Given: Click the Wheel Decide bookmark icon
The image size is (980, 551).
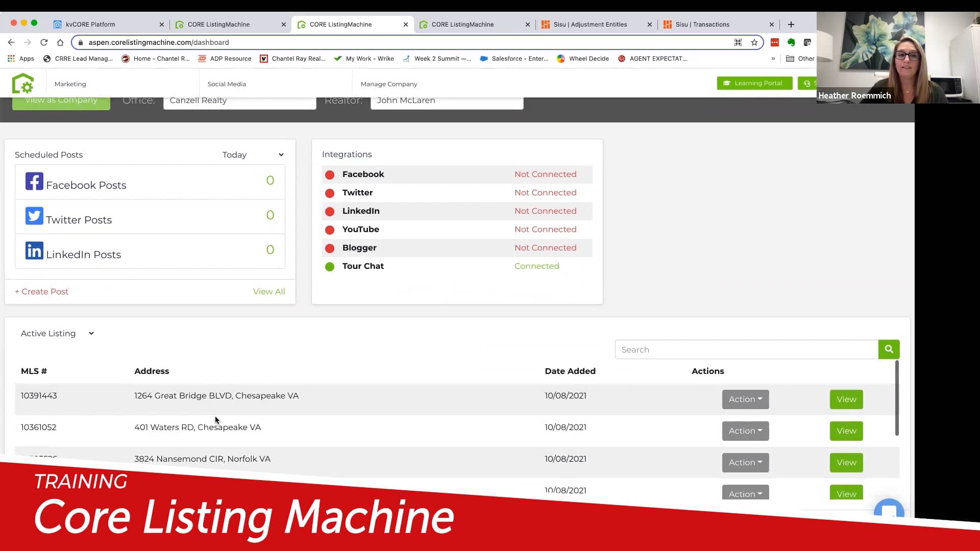Looking at the screenshot, I should click(x=560, y=59).
